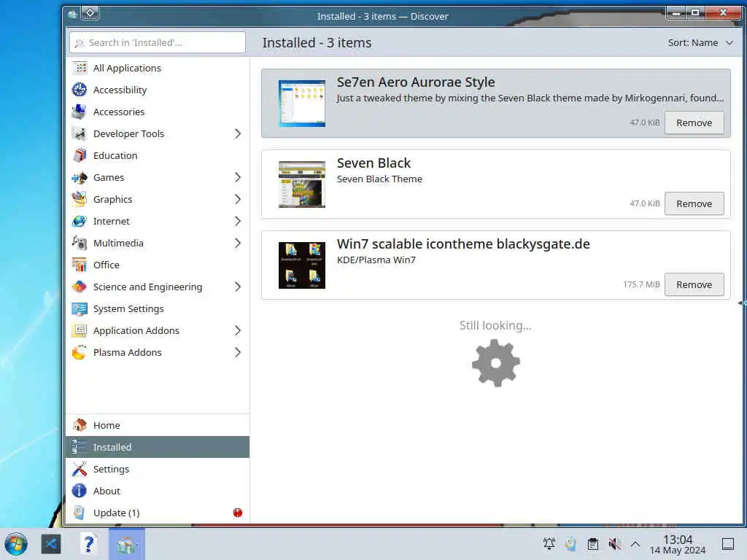747x560 pixels.
Task: Click the red update notification badge
Action: click(238, 513)
